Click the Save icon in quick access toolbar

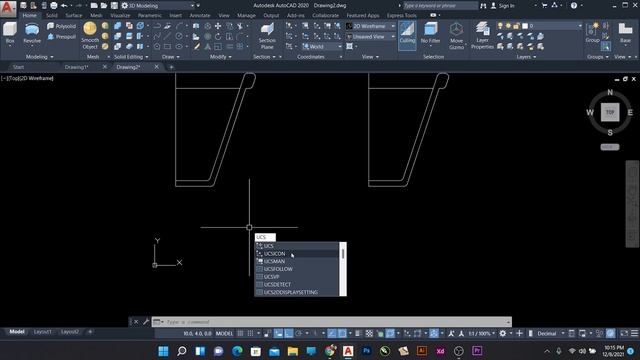(x=115, y=6)
